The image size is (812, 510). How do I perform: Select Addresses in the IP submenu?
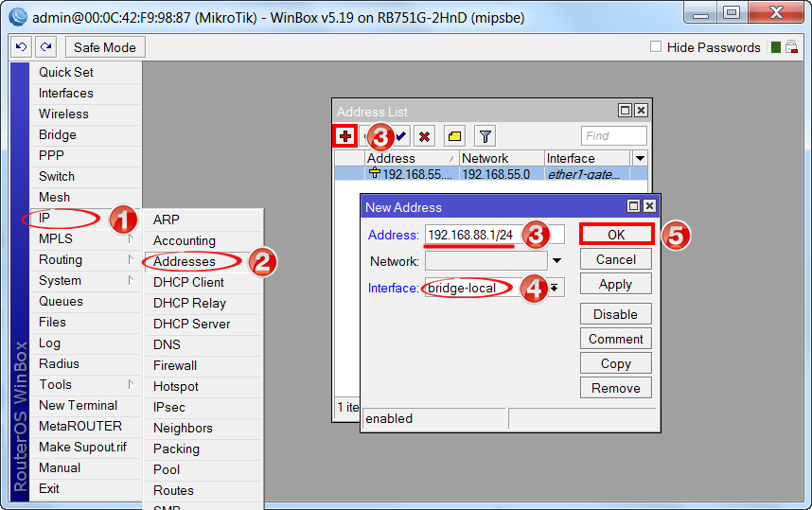[203, 261]
